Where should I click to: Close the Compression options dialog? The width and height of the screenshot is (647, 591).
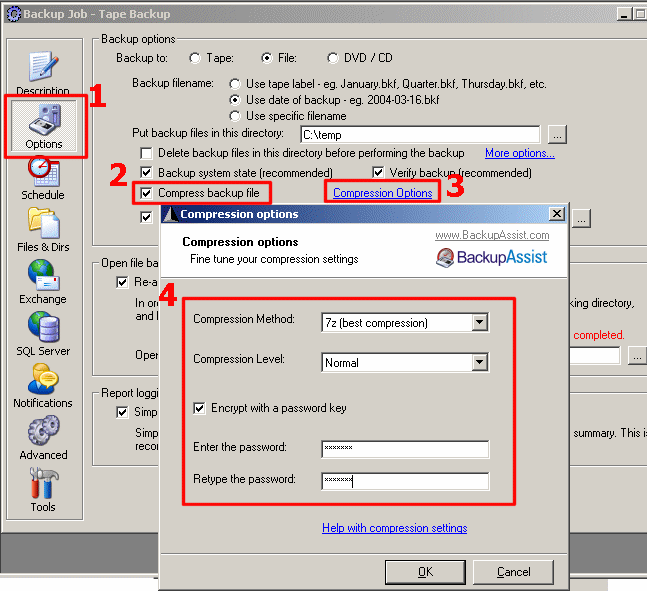(557, 214)
